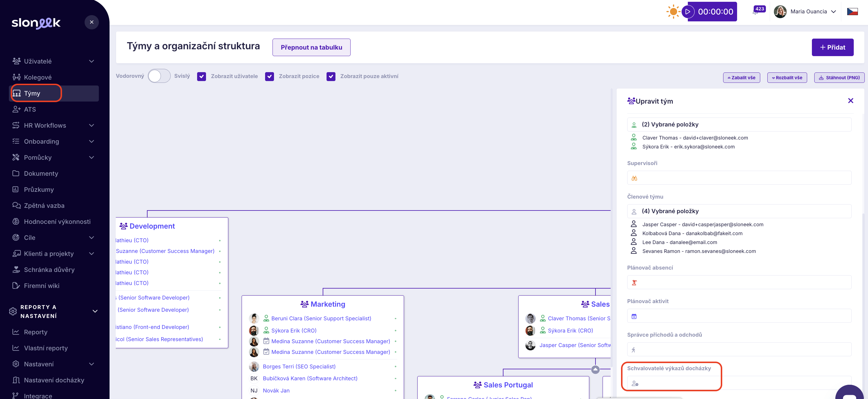Image resolution: width=868 pixels, height=399 pixels.
Task: Toggle Vodorovný/Svislý orientation switch
Action: [x=159, y=76]
